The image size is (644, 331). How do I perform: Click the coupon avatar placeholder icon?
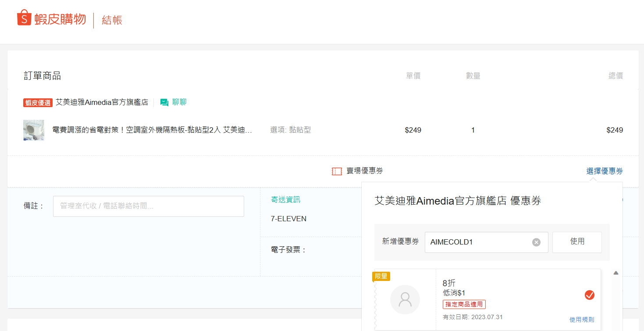(x=405, y=299)
